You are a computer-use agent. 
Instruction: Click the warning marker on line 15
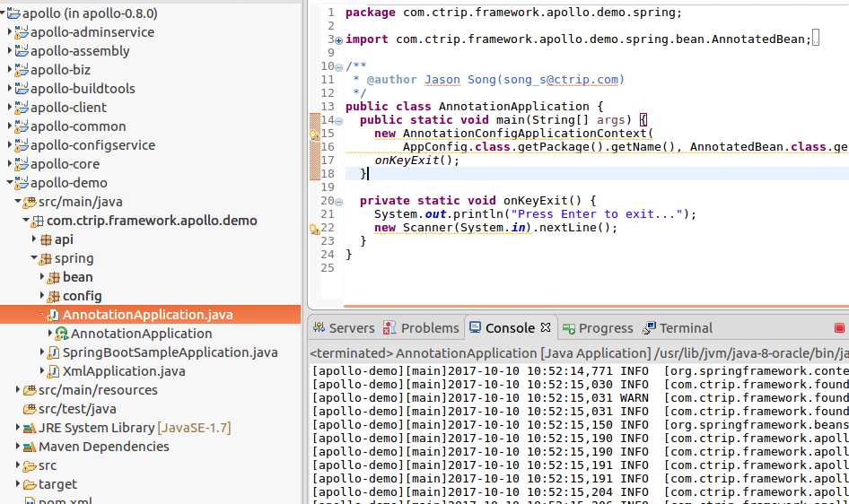click(x=315, y=135)
